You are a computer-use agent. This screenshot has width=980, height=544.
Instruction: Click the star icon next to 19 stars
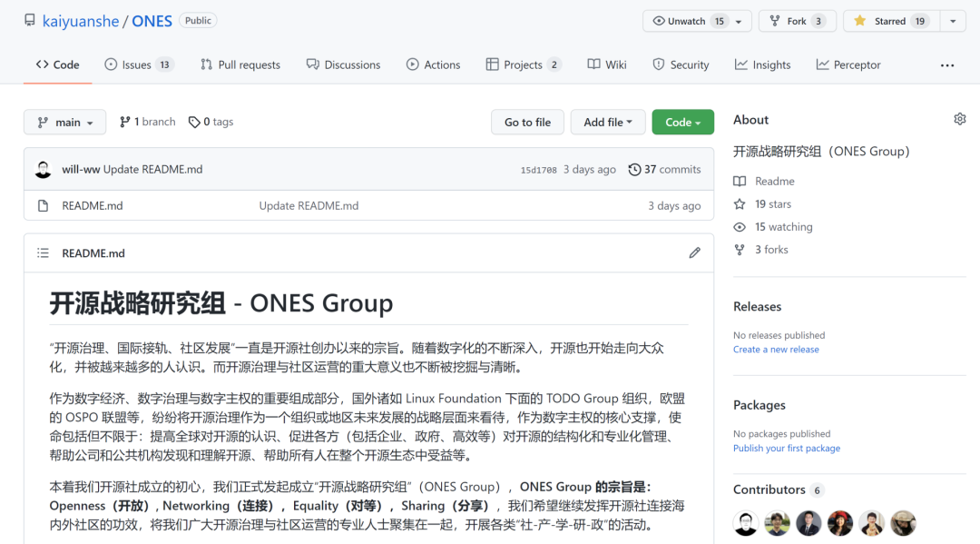pos(740,203)
